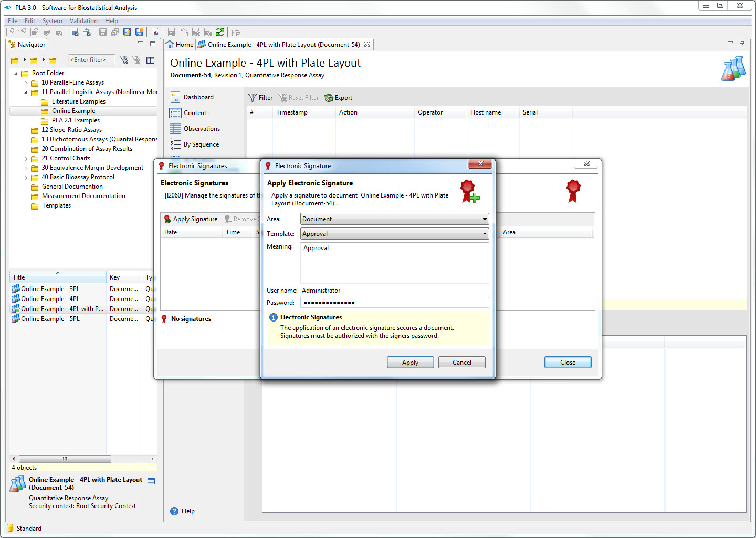Viewport: 756px width, 538px height.
Task: Click Apply in Electronic Signature dialog
Action: click(411, 363)
